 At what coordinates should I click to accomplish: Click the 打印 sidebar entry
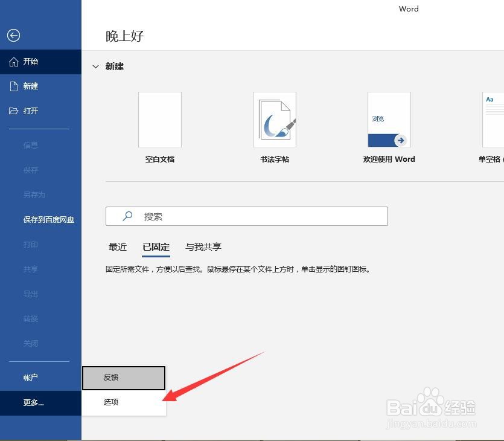tap(40, 245)
